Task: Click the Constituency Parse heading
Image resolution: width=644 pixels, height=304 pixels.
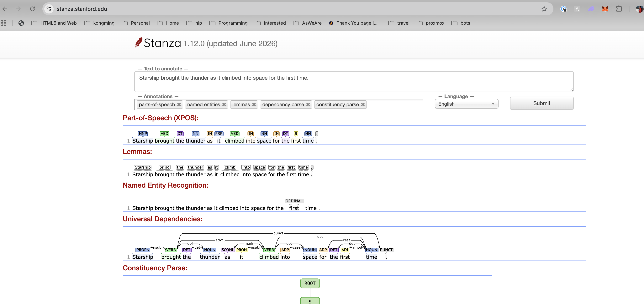Action: point(155,268)
